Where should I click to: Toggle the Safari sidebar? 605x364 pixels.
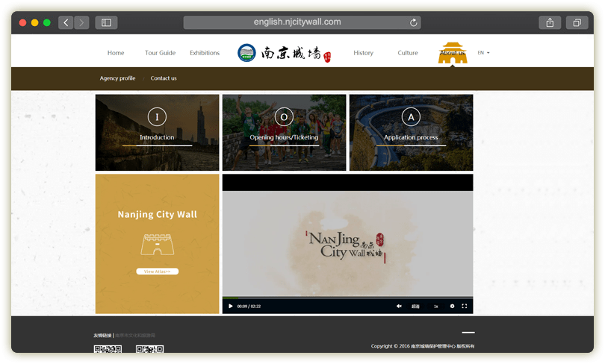click(106, 22)
